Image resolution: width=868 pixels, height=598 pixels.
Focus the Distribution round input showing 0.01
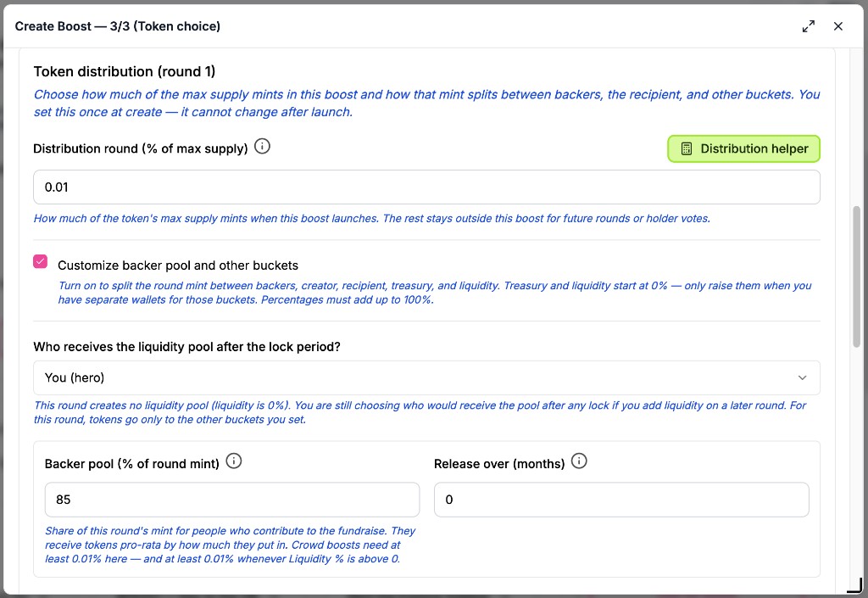pyautogui.click(x=426, y=187)
